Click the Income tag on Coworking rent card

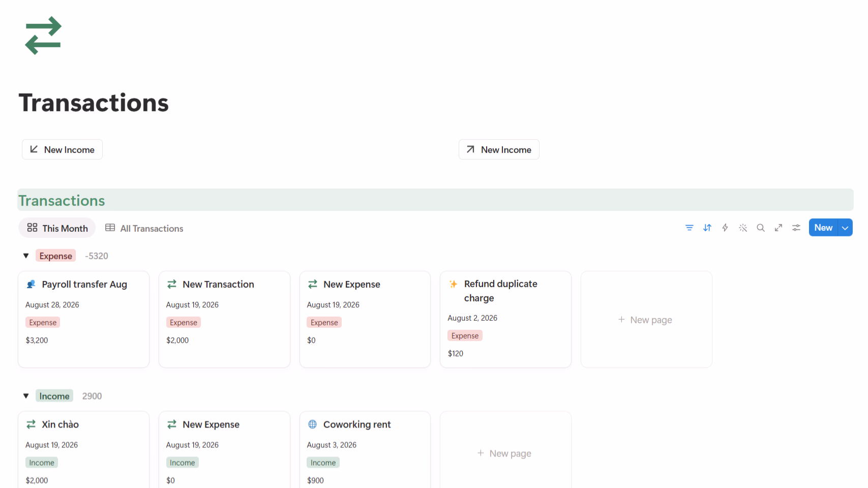click(323, 463)
